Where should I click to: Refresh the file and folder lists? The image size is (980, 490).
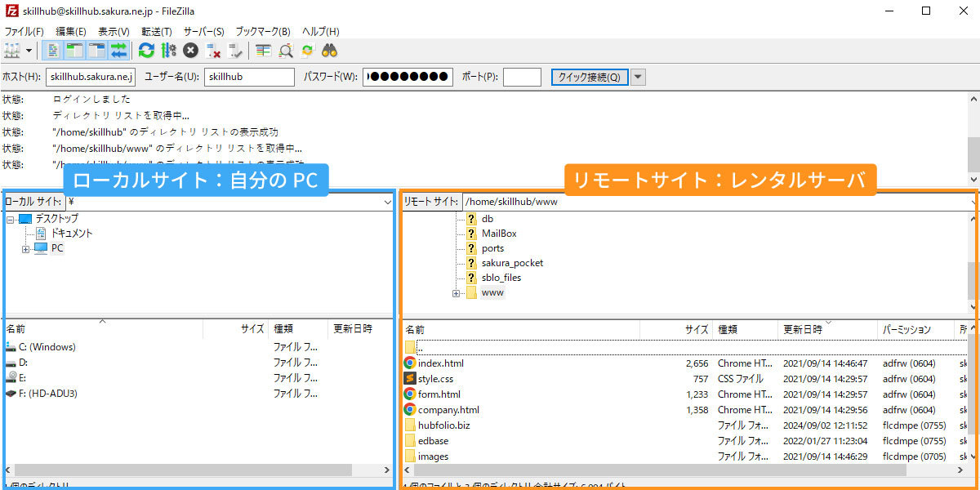pos(146,51)
